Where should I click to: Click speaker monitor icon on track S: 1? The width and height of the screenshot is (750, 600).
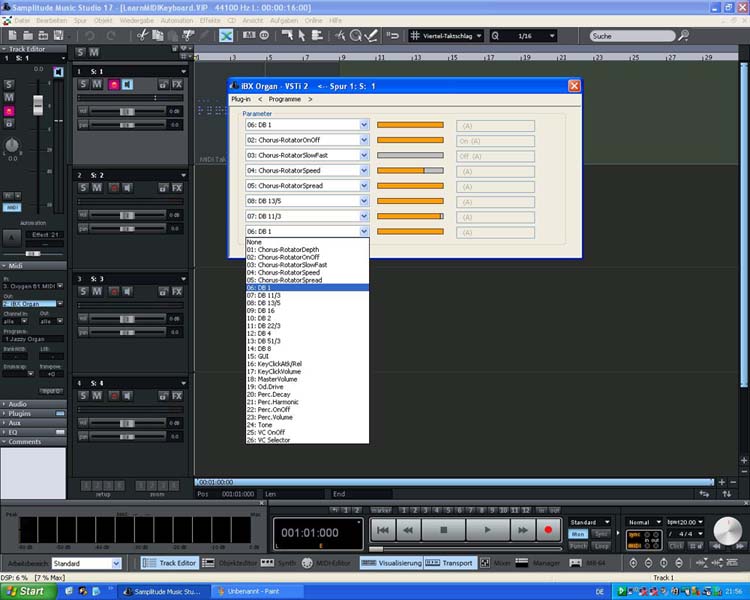point(127,85)
